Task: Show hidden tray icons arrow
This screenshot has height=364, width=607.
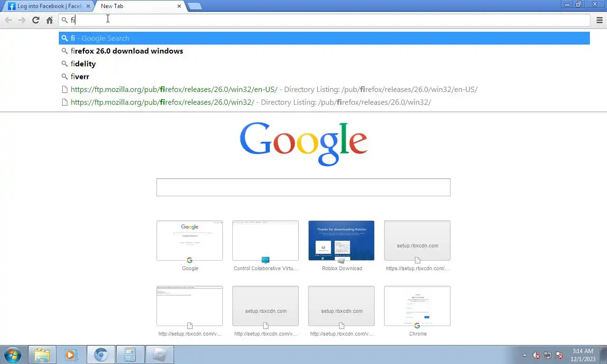Action: coord(524,355)
